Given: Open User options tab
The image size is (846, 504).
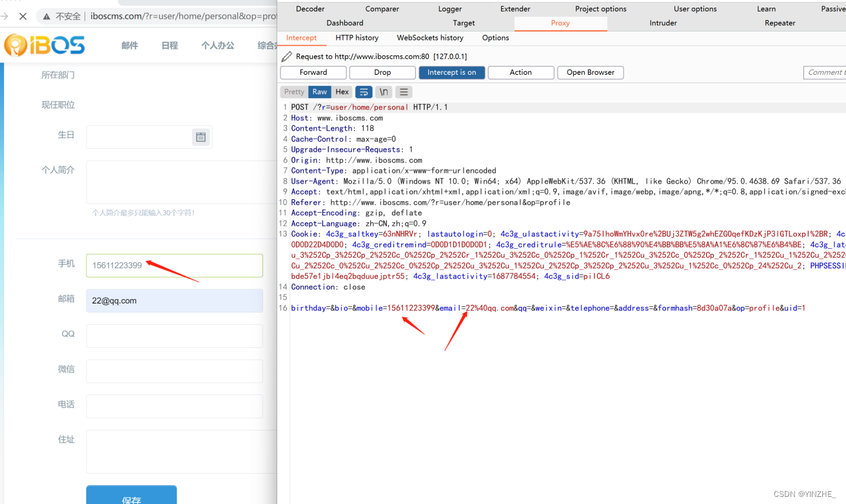Looking at the screenshot, I should coord(695,9).
